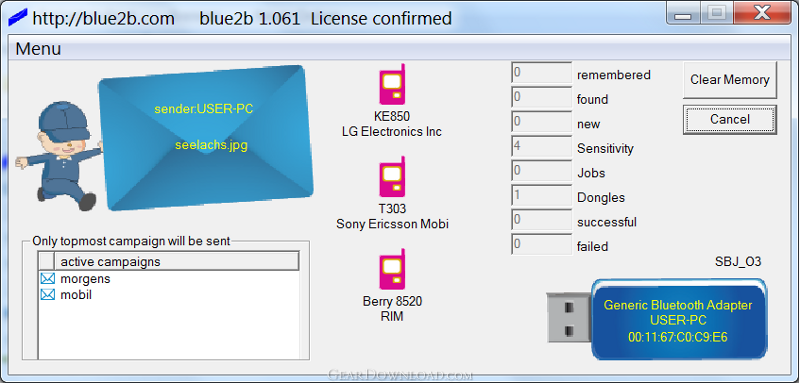Image resolution: width=800 pixels, height=383 pixels.
Task: Click the new count field
Action: coord(541,121)
